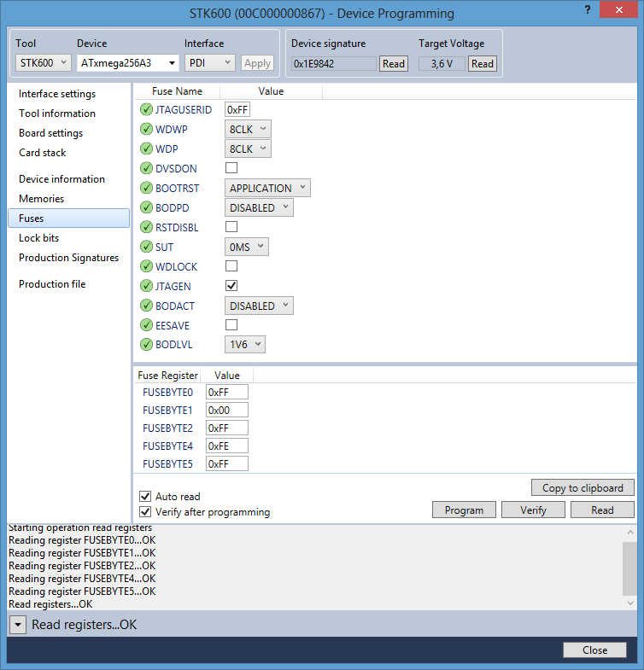Click Copy to clipboard button
The width and height of the screenshot is (644, 670).
point(583,487)
